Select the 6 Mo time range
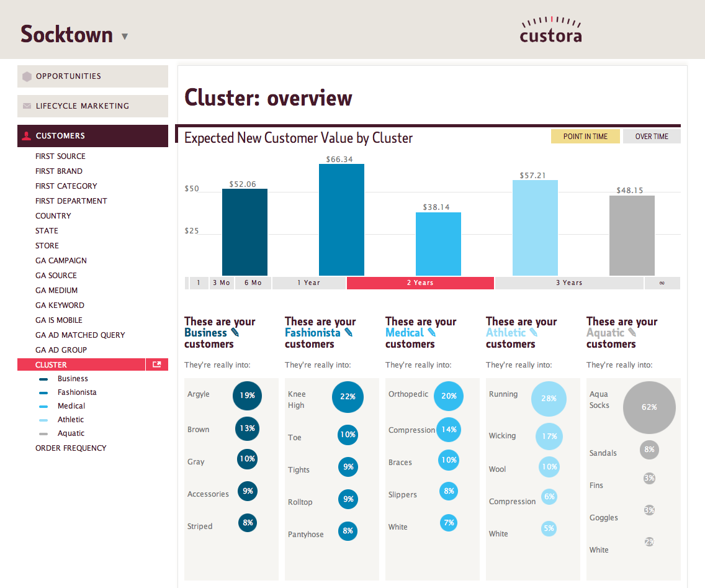This screenshot has height=588, width=705. [253, 283]
